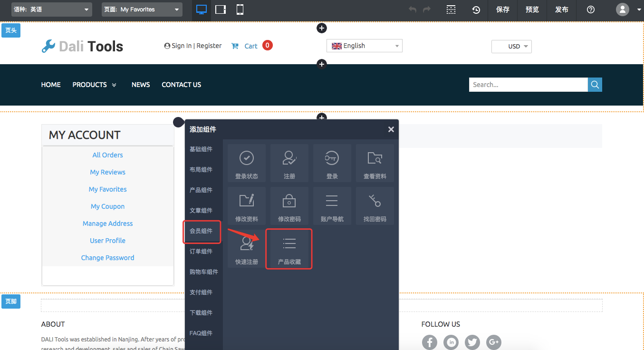Select the 找回密码 component icon
The image size is (644, 350).
tap(375, 205)
